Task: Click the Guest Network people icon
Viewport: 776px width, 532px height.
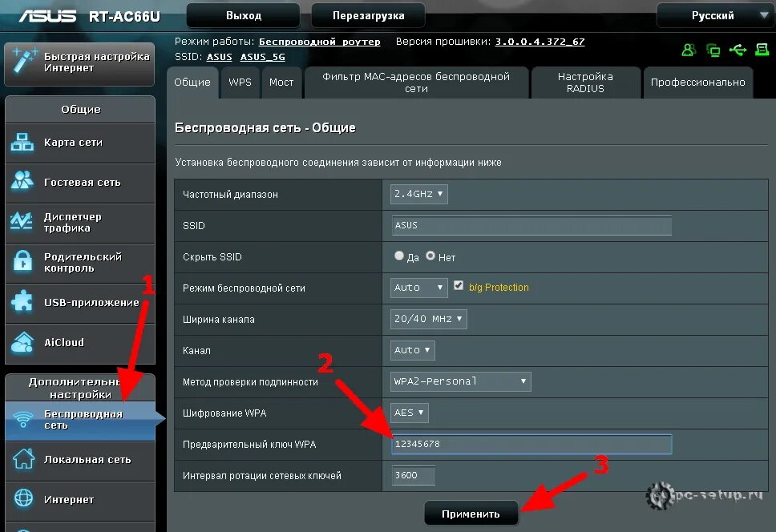Action: click(22, 181)
